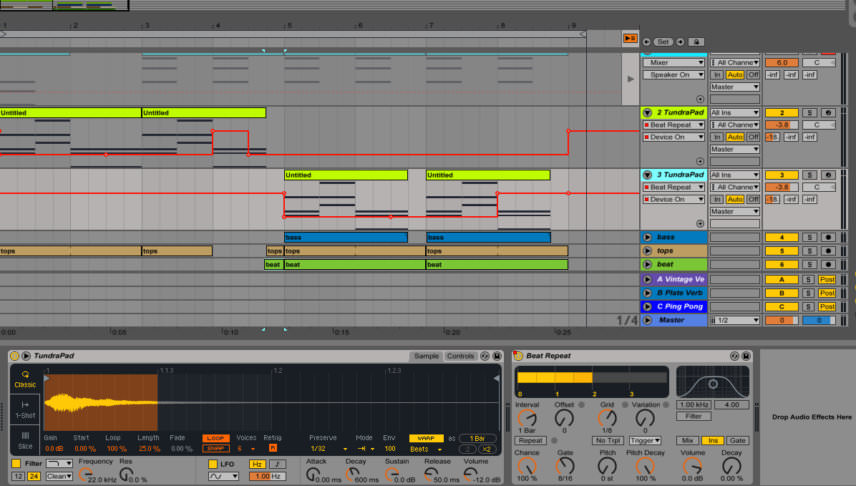Toggle the Post button on A return
856x486 pixels.
[827, 279]
